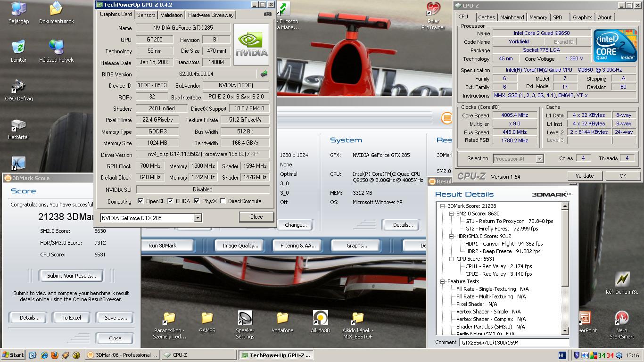Click the Intel Core 2 Quad logo in CPU-Z
Viewport: 644px width, 362px height.
[615, 46]
